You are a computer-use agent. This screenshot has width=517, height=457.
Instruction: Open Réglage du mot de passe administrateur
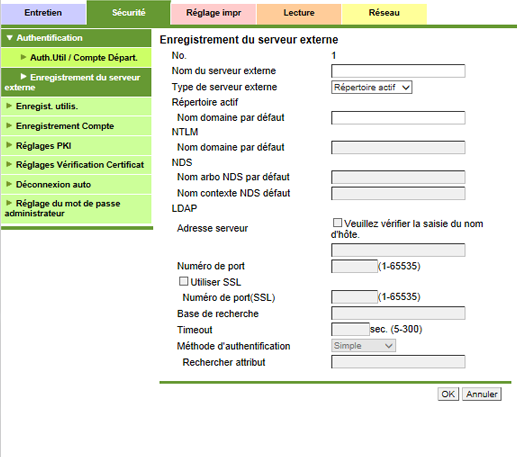point(76,209)
